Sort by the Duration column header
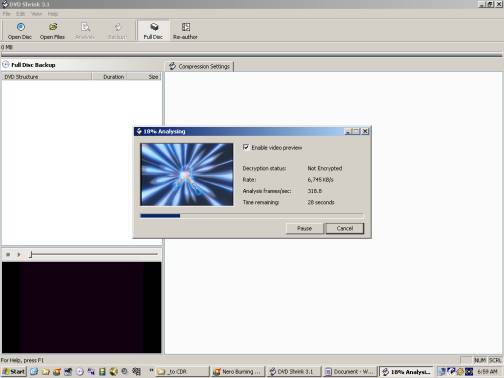The height and width of the screenshot is (378, 504). click(x=113, y=77)
